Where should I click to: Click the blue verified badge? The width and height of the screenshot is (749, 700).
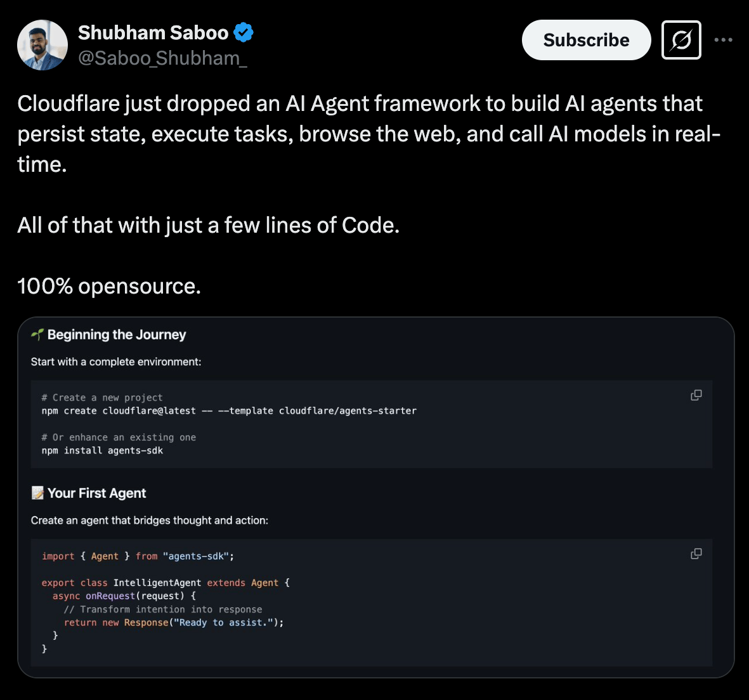(244, 32)
